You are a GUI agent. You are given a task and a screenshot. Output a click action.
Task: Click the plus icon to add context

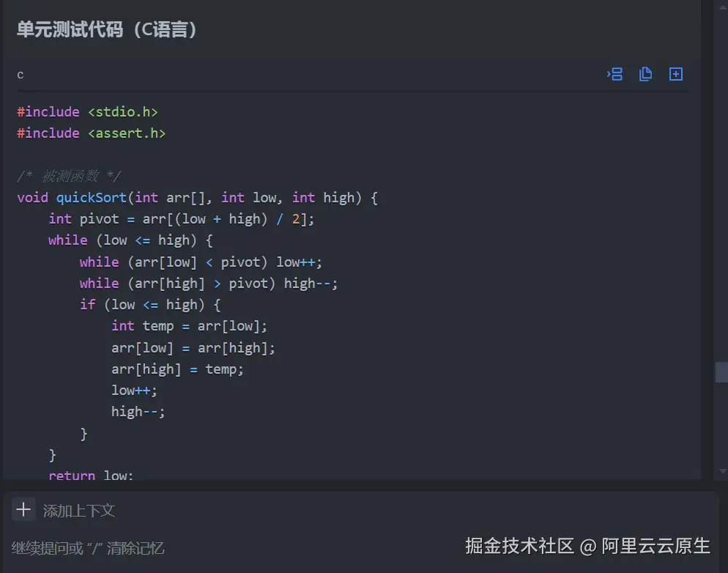(x=23, y=509)
